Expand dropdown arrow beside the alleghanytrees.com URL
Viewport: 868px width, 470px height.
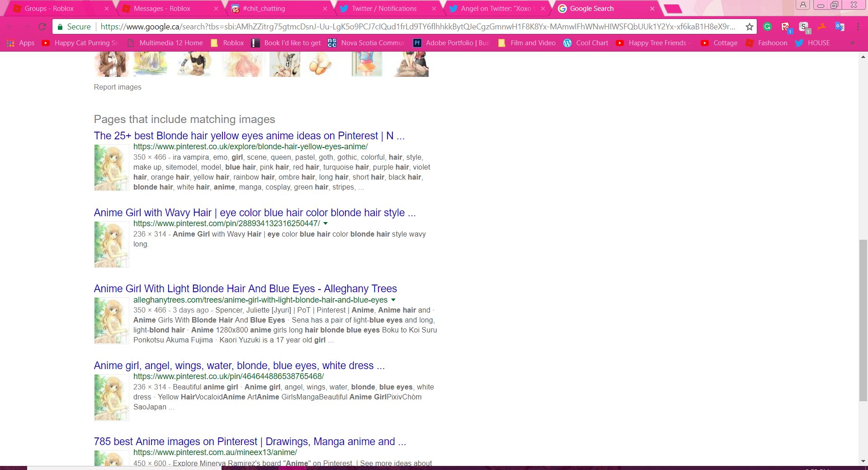tap(393, 300)
